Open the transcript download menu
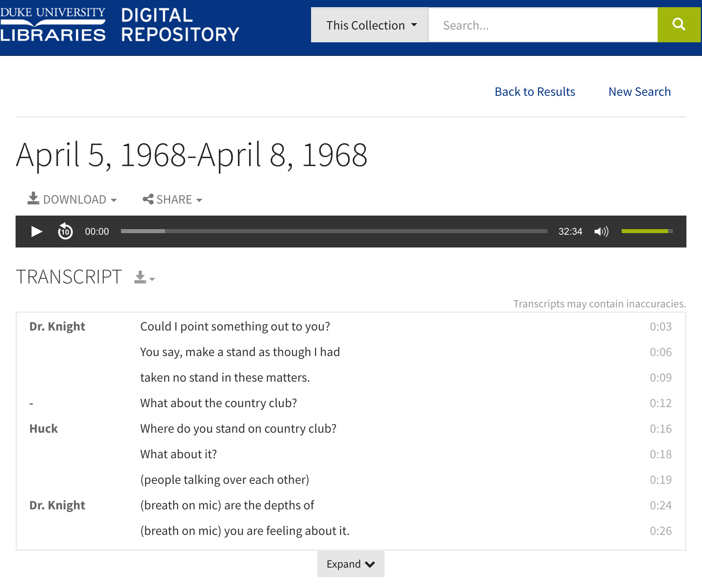Viewport: 702px width, 588px height. tap(145, 277)
